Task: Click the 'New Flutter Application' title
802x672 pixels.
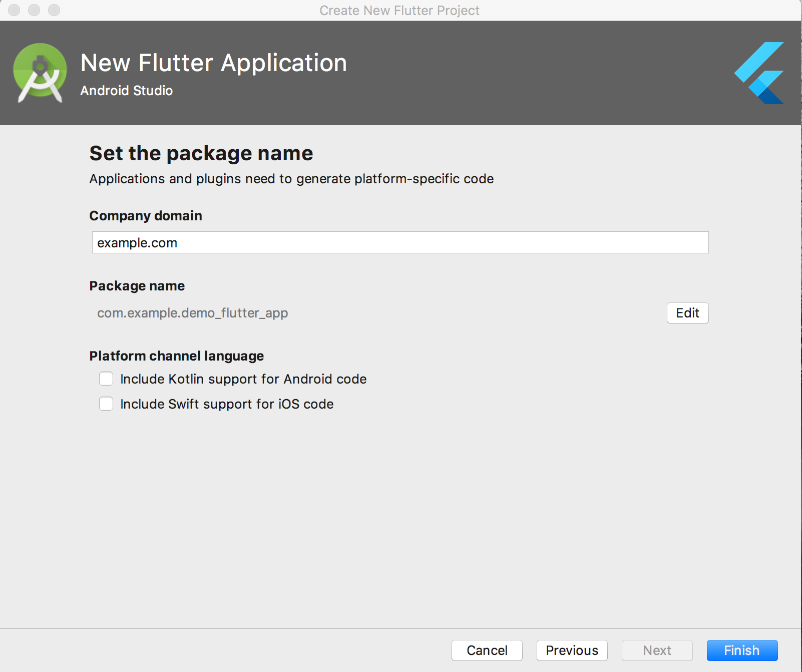Action: pyautogui.click(x=214, y=63)
